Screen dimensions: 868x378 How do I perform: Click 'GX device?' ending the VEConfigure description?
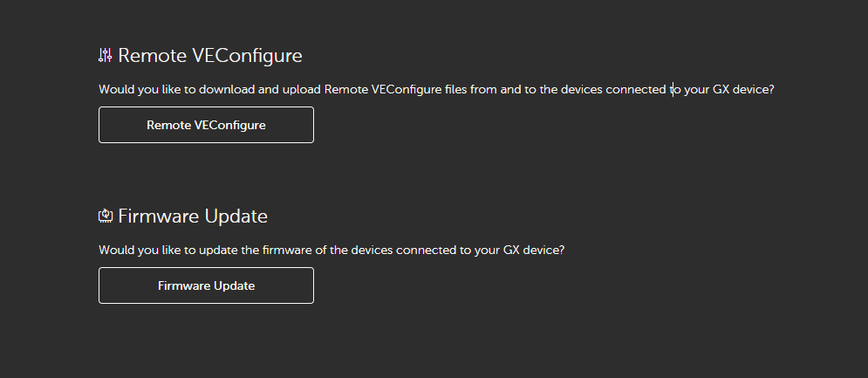743,89
